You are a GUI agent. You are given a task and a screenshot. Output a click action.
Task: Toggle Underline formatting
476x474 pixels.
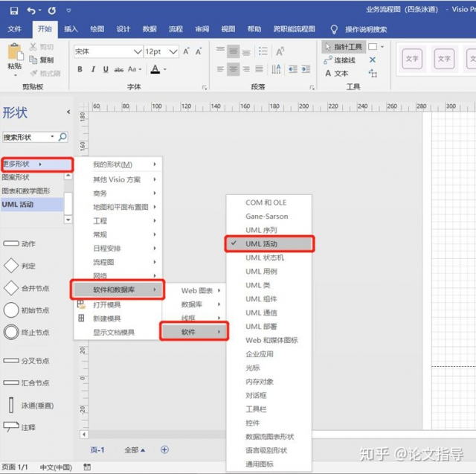106,69
